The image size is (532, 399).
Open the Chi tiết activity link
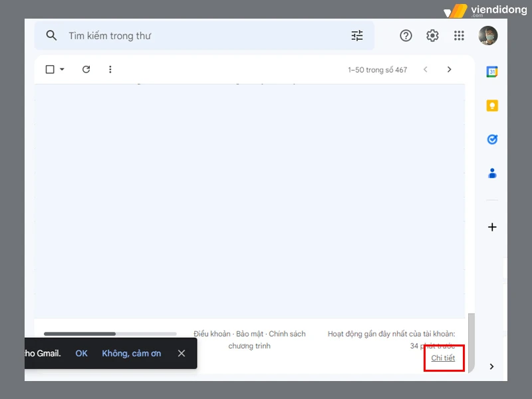[444, 358]
